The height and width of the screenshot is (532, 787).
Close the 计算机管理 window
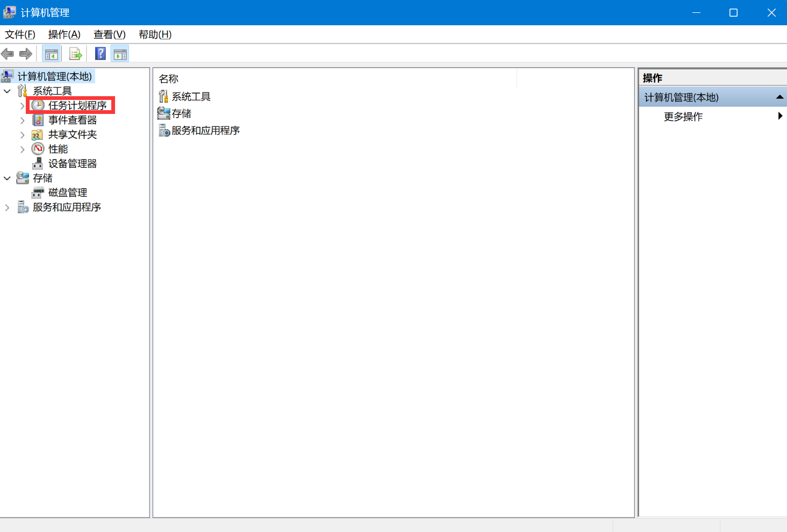click(x=771, y=12)
